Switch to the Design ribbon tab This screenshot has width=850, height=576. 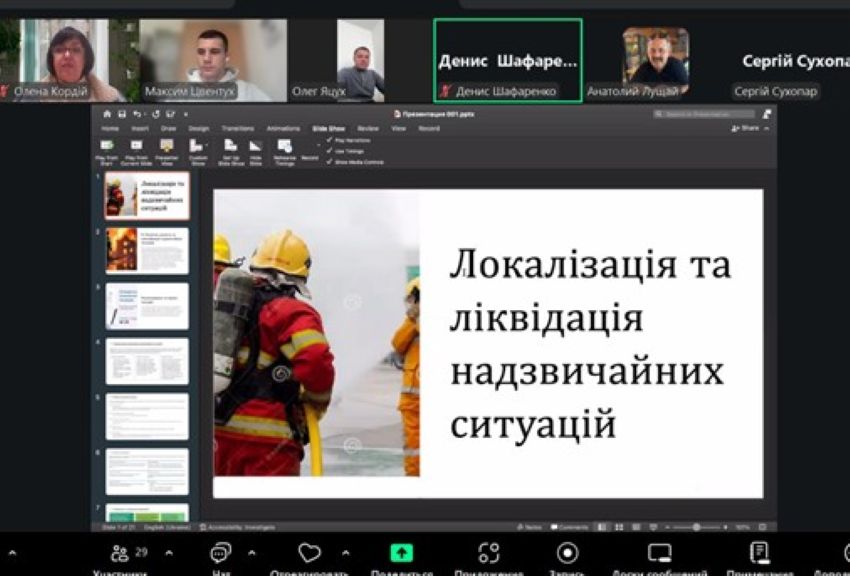click(199, 129)
